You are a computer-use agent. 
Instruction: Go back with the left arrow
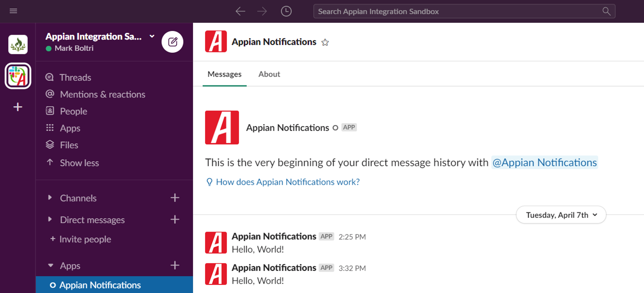tap(240, 11)
